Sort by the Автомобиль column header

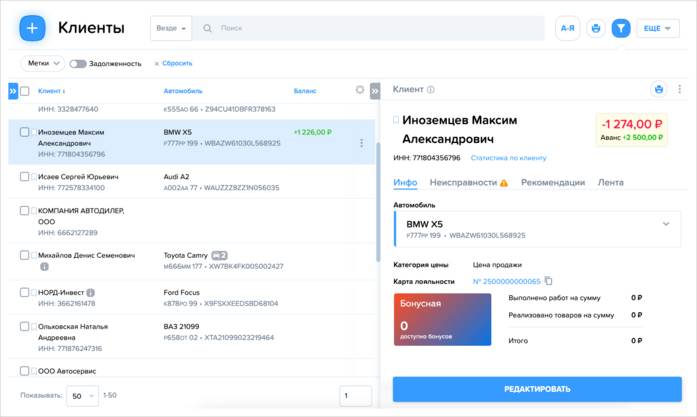tap(183, 91)
